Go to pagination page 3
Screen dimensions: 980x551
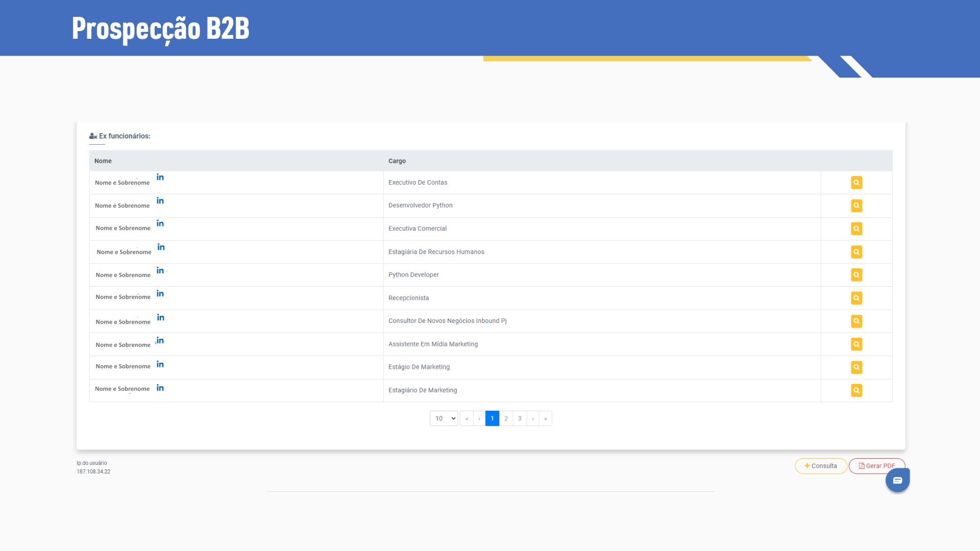(x=520, y=418)
